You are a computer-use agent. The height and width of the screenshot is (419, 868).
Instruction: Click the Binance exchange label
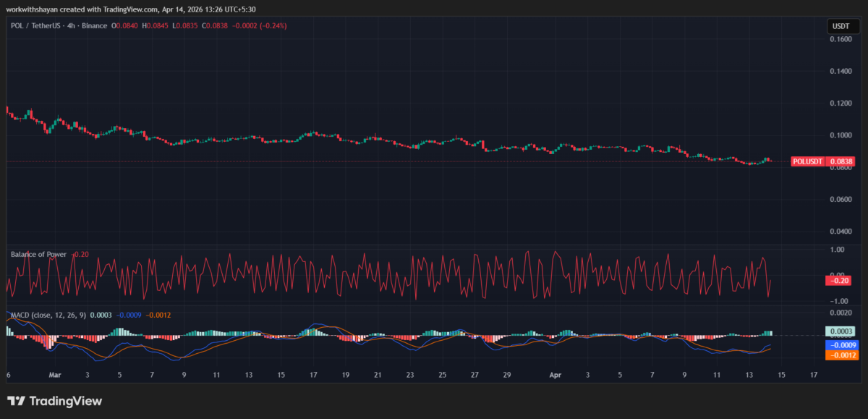tap(94, 25)
